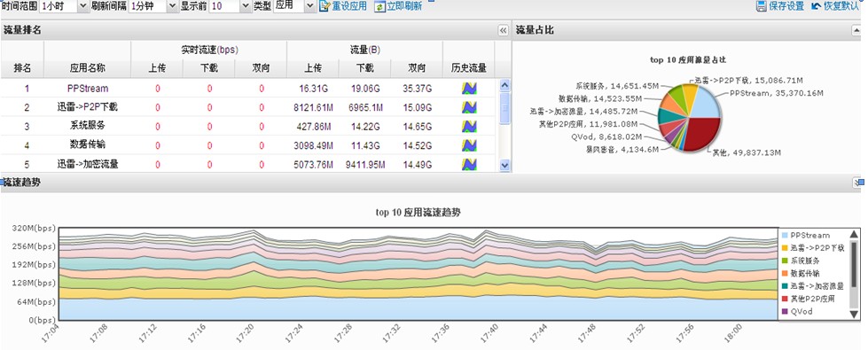The image size is (868, 350).
Task: Select the 迅雷->加密流量 row name
Action: (88, 164)
